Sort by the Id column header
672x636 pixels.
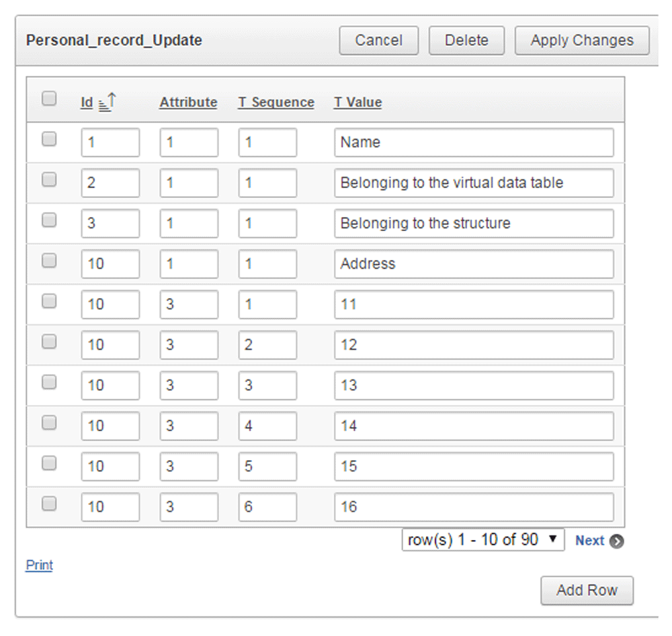(87, 102)
